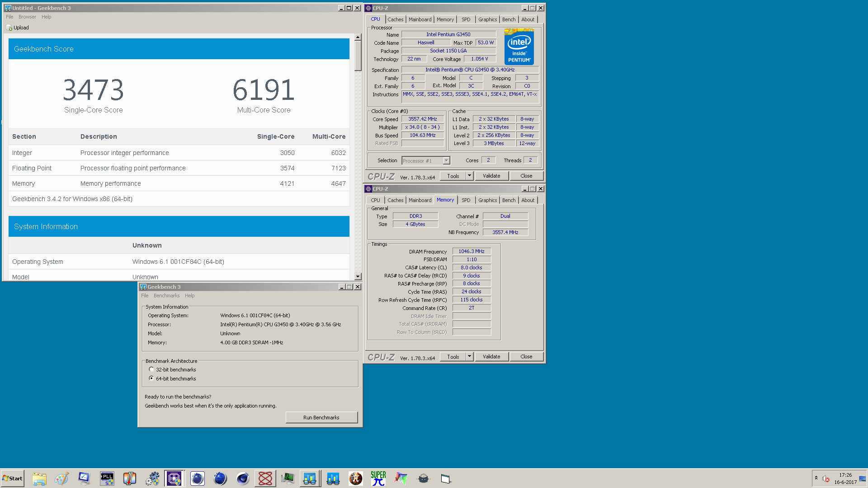Expand Tools dropdown arrow in CPU-Z Memory window

pyautogui.click(x=469, y=357)
